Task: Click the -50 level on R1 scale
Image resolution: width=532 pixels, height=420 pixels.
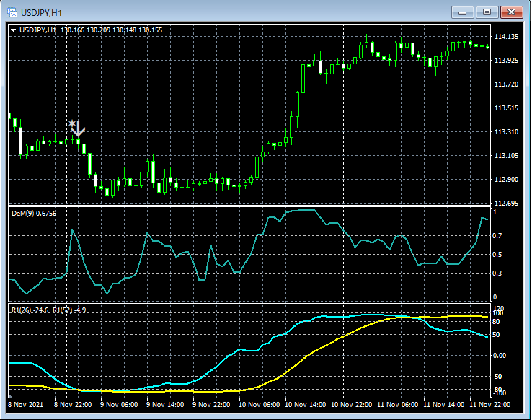Action: point(498,376)
